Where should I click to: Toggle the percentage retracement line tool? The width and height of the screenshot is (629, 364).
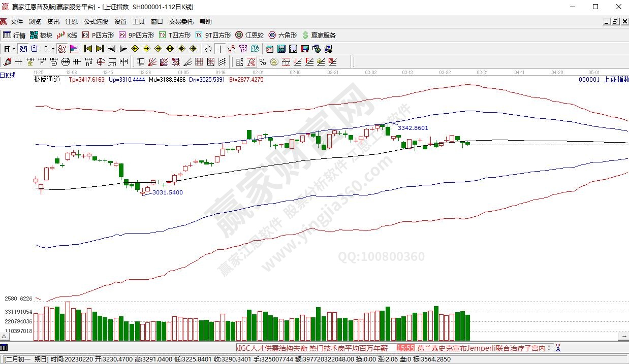[x=251, y=62]
